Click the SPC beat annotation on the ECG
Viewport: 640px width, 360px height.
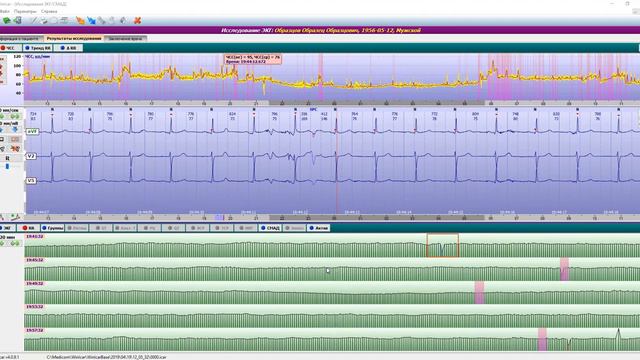pos(313,110)
